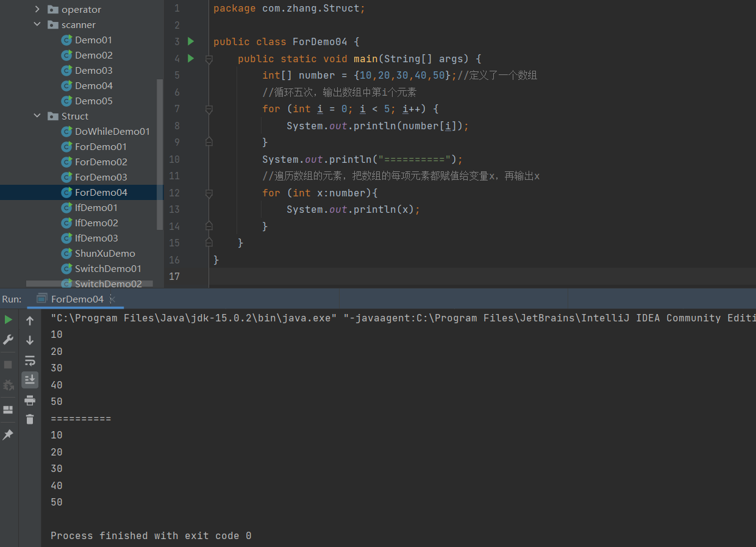756x547 pixels.
Task: Toggle Soft-Wrap in the console toolbar
Action: click(30, 360)
